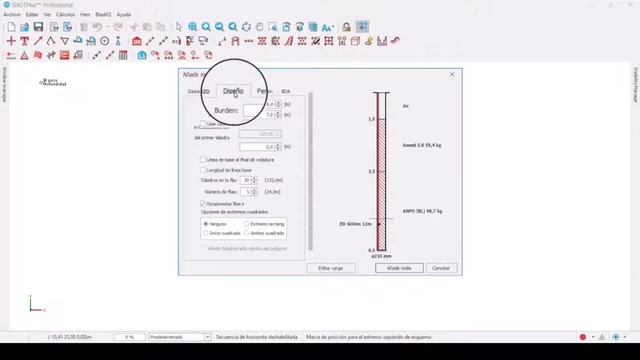Open the Archivo menu
The width and height of the screenshot is (640, 360).
(12, 14)
